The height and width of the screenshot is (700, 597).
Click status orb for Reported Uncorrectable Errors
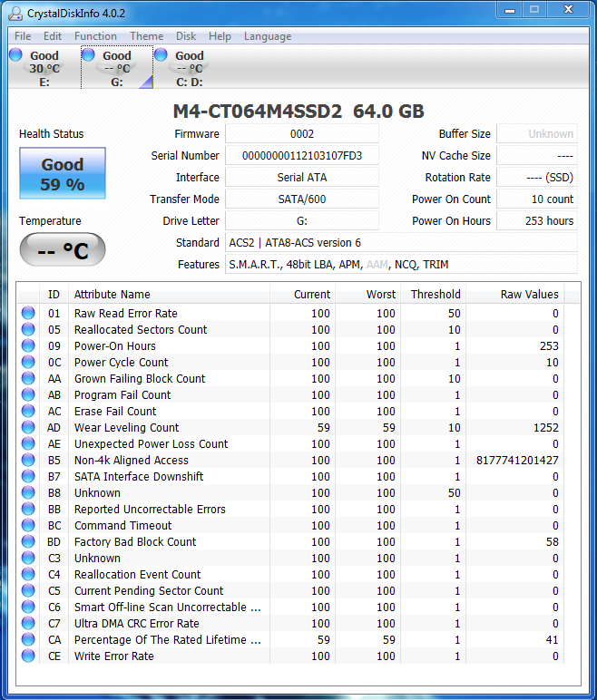[x=28, y=509]
